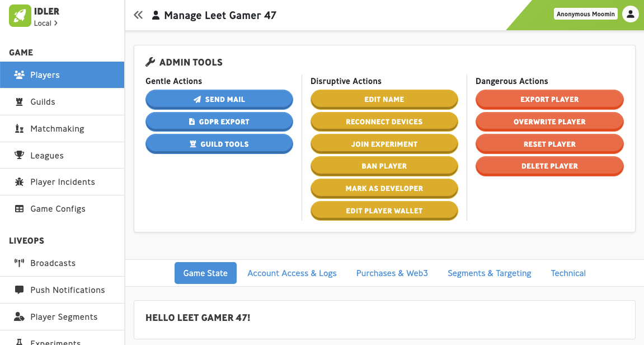
Task: Click the file download icon on GDPR Export
Action: tap(192, 122)
